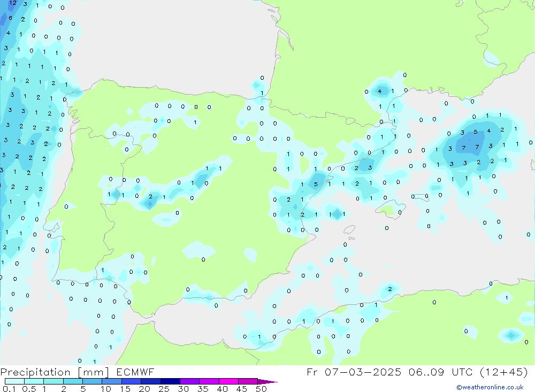Click the 40–45 mm magenta legend swatch
Image resolution: width=535 pixels, height=392 pixels.
[228, 381]
